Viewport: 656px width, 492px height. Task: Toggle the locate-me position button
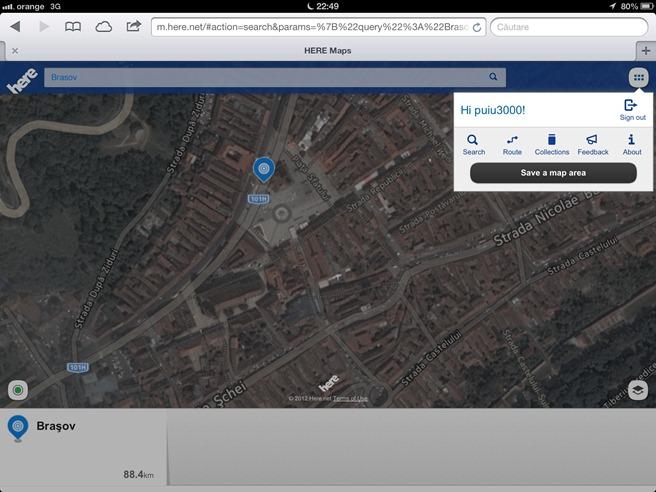[x=18, y=390]
